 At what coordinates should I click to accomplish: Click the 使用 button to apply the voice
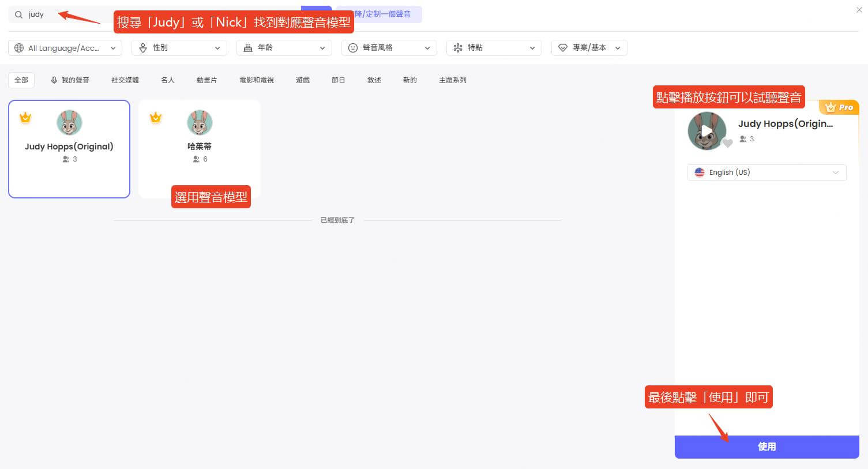click(767, 447)
